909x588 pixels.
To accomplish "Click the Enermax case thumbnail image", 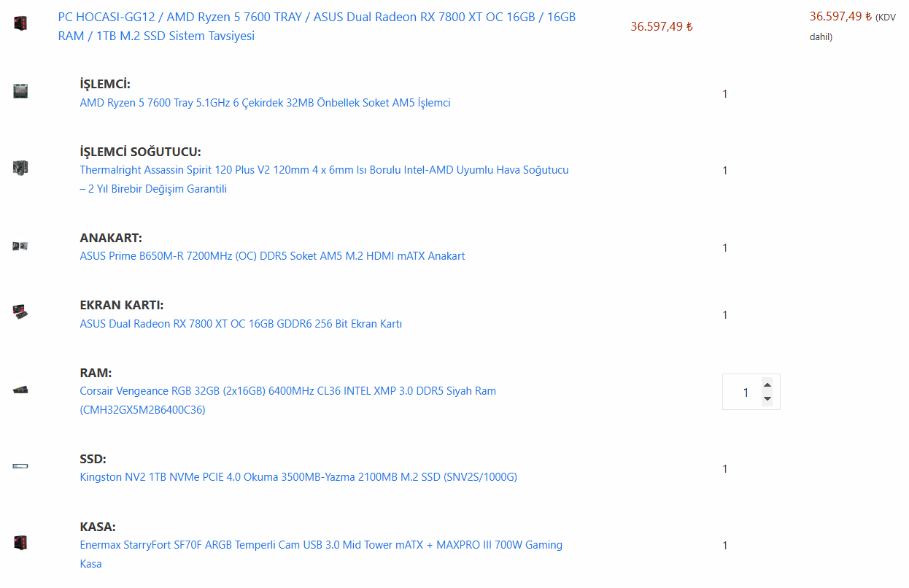I will [20, 543].
